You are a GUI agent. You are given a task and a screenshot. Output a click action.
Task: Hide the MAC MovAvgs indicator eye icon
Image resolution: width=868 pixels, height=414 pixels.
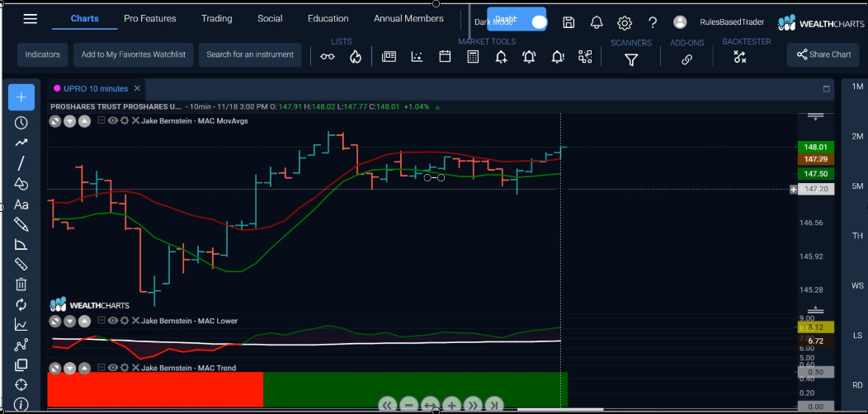pos(112,120)
